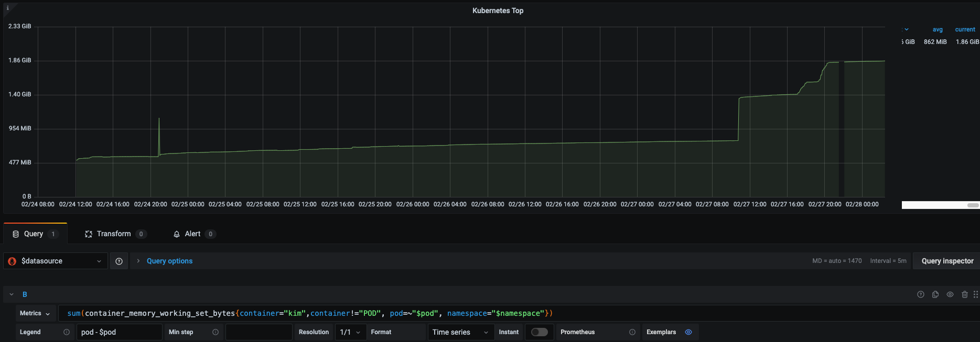The height and width of the screenshot is (342, 980).
Task: Open the Alert tab
Action: 192,234
